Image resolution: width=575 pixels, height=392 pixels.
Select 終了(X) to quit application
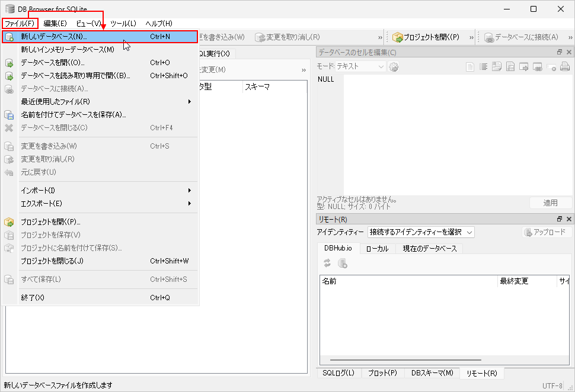tap(100, 298)
